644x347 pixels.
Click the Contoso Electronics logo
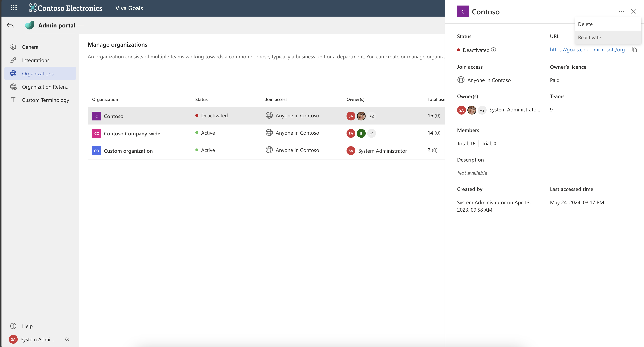[65, 8]
